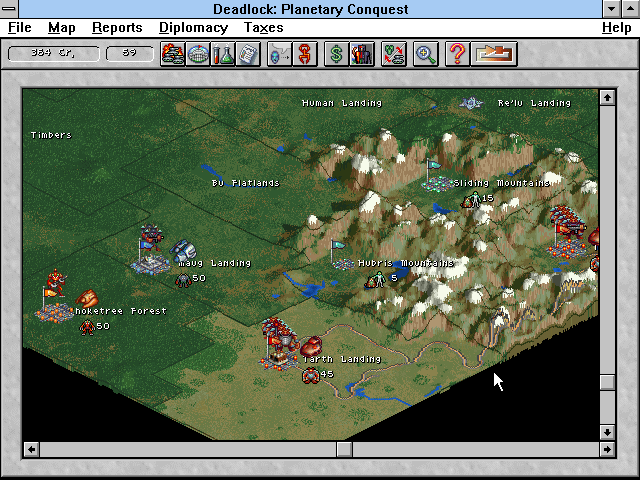640x480 pixels.
Task: Open help with the question mark icon
Action: pyautogui.click(x=458, y=53)
